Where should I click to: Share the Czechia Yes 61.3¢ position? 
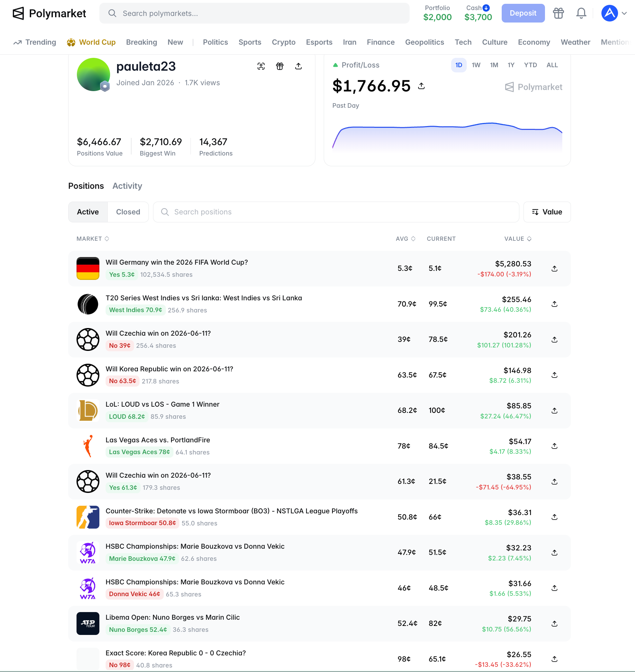(x=554, y=481)
